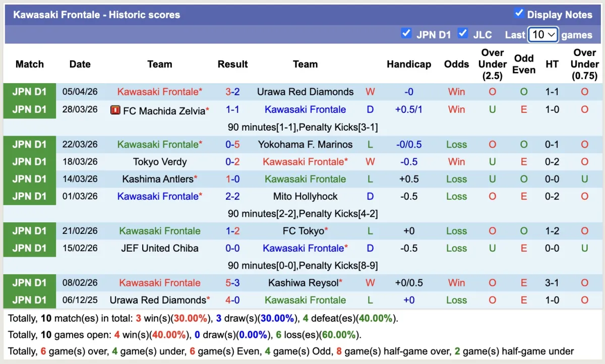The width and height of the screenshot is (605, 364).
Task: Click the 0-5 result against Yokohama
Action: [232, 144]
